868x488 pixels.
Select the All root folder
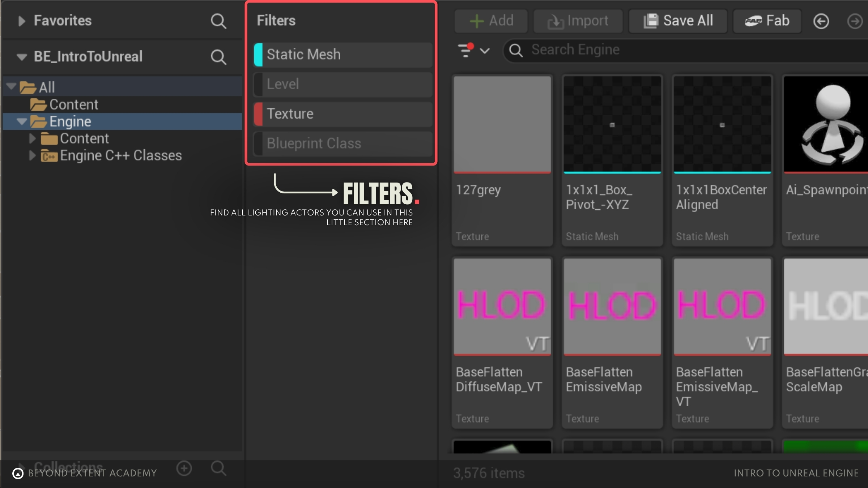[47, 87]
